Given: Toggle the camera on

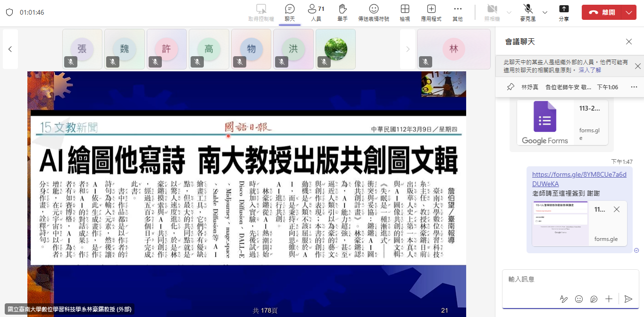Looking at the screenshot, I should pyautogui.click(x=492, y=13).
